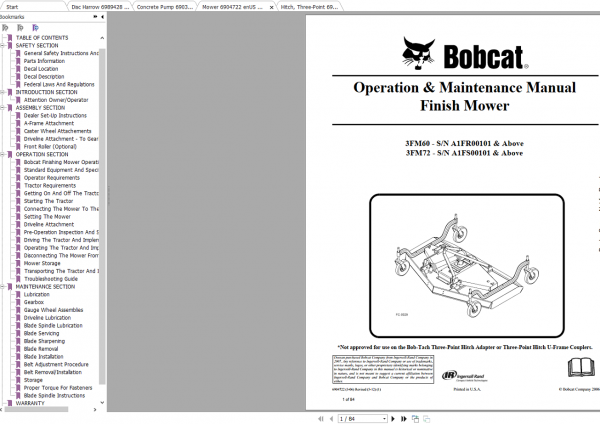Viewport: 600px width, 424px height.
Task: Open Attention Owner/Operator bookmark
Action: click(x=56, y=100)
